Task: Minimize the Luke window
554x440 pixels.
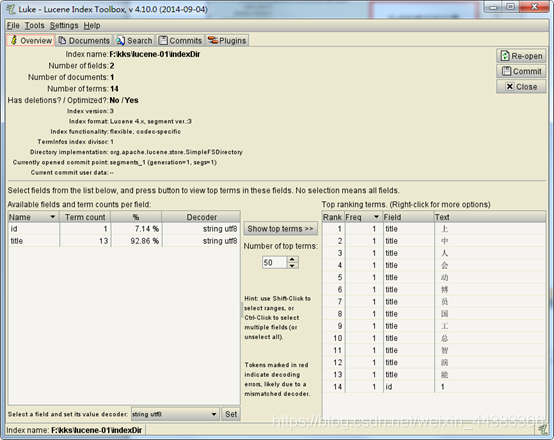Action: [494, 7]
